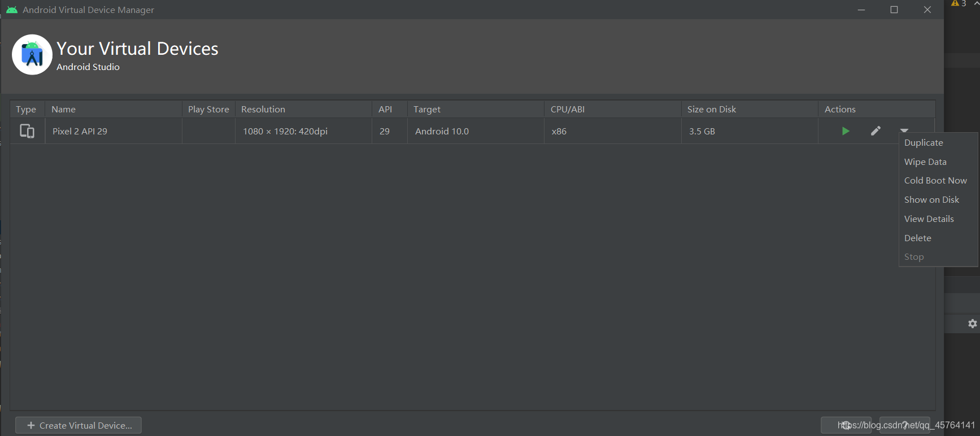Click the phone/tablet device type icon
This screenshot has height=436, width=980.
(x=27, y=131)
